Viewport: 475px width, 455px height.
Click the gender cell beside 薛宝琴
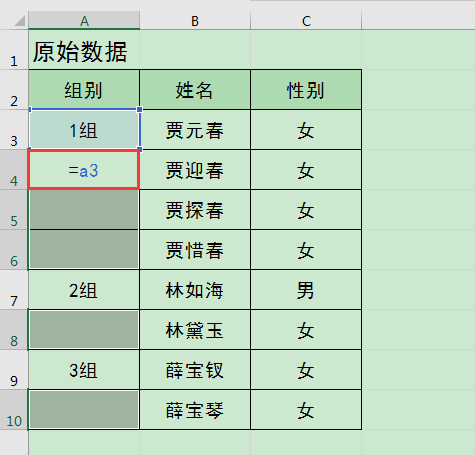pos(306,410)
